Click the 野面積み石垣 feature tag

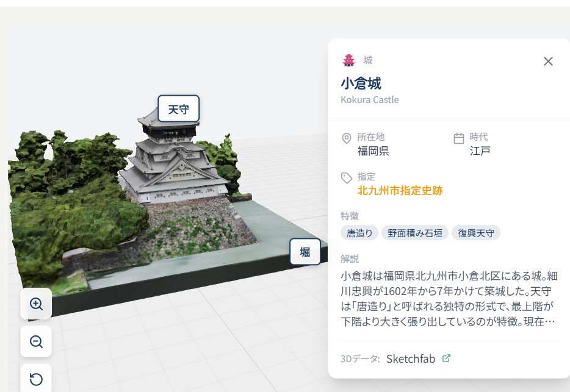[x=415, y=233]
